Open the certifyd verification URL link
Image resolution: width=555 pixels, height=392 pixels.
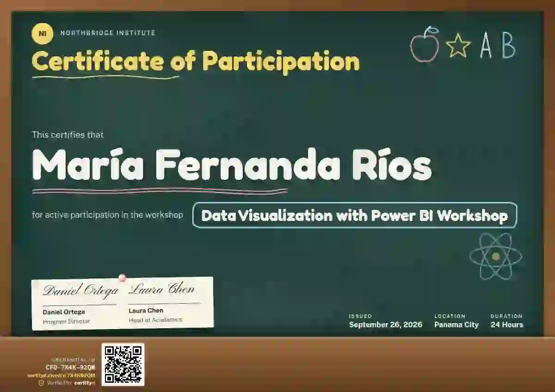pos(62,375)
